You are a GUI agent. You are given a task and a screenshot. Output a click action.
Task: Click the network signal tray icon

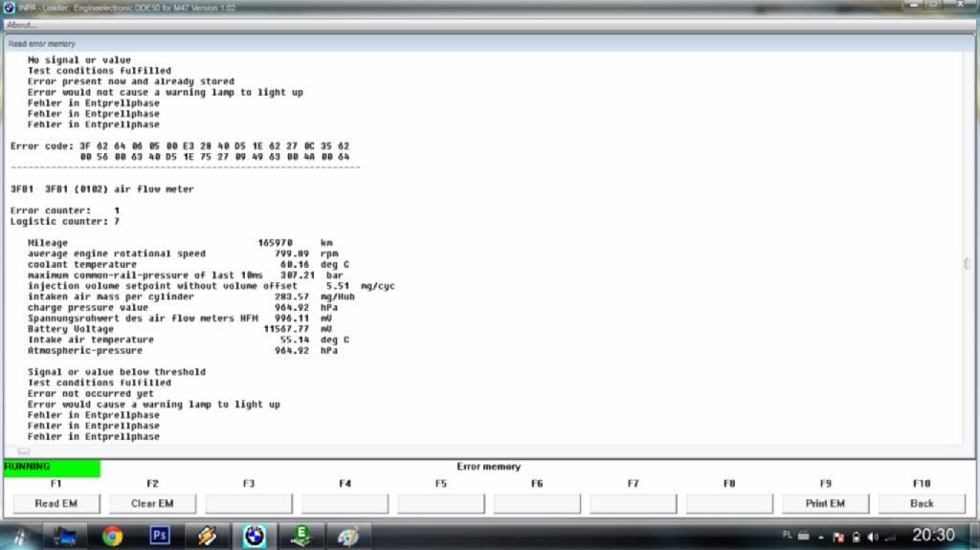tap(891, 537)
